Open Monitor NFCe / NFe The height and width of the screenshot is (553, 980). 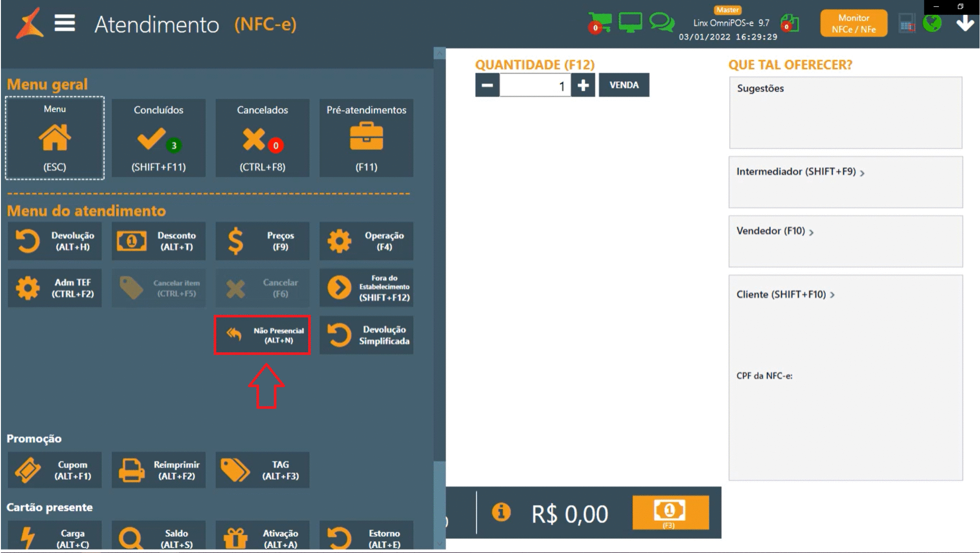pyautogui.click(x=853, y=23)
